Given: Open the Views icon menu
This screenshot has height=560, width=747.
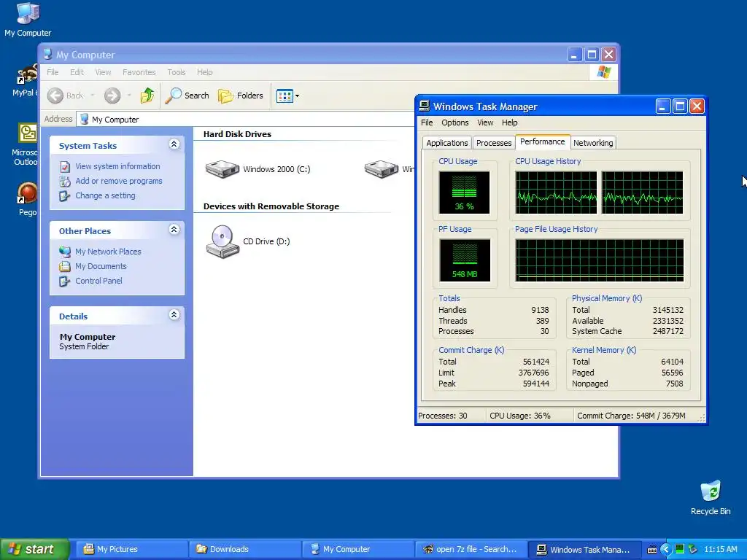Looking at the screenshot, I should pyautogui.click(x=287, y=96).
